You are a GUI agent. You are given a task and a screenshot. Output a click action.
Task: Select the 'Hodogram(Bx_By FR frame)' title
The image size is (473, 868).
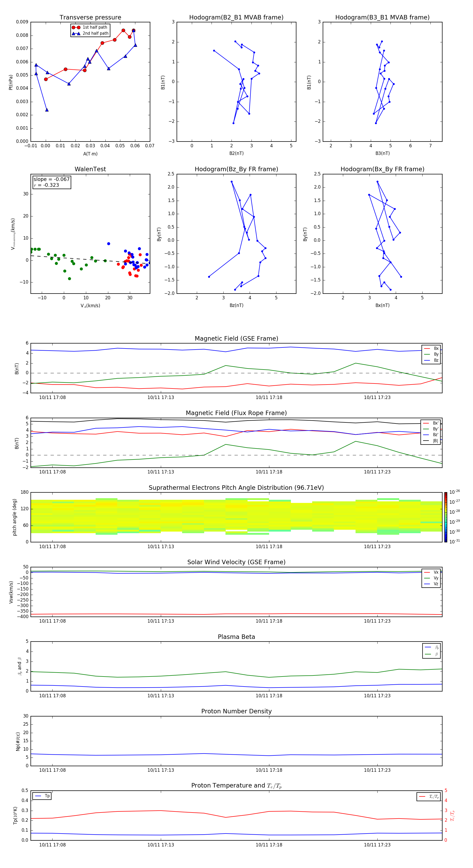[x=382, y=169]
